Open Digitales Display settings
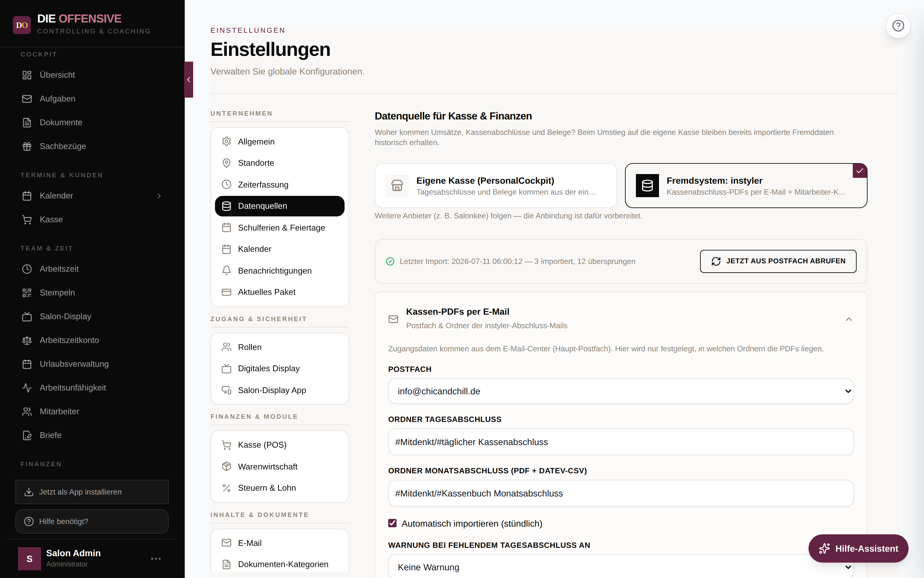This screenshot has height=578, width=924. (x=279, y=368)
